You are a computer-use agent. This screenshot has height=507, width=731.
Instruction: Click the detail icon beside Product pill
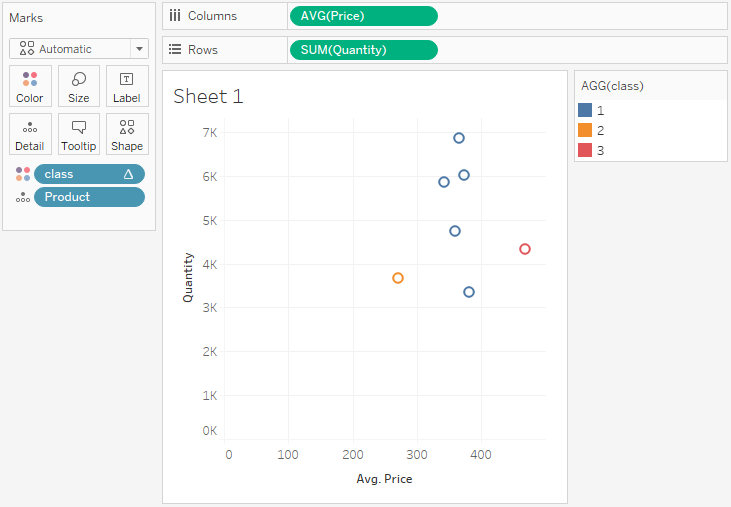[23, 197]
